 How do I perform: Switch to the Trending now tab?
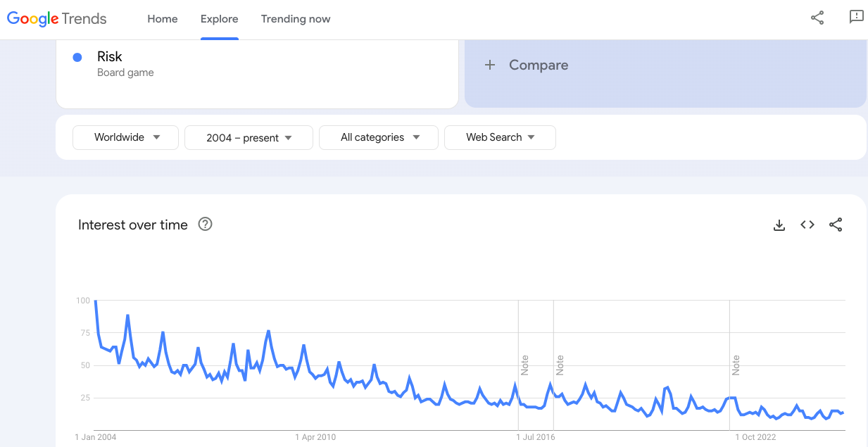(296, 19)
